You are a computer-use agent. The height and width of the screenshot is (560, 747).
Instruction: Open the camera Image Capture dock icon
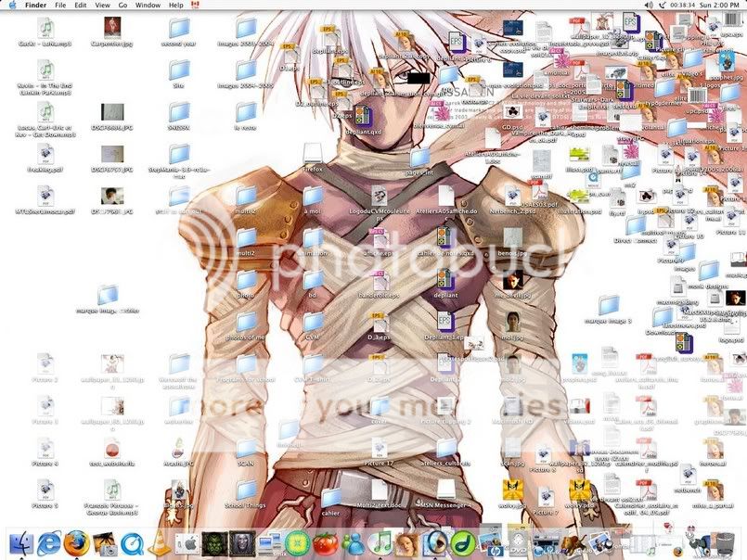(x=104, y=544)
